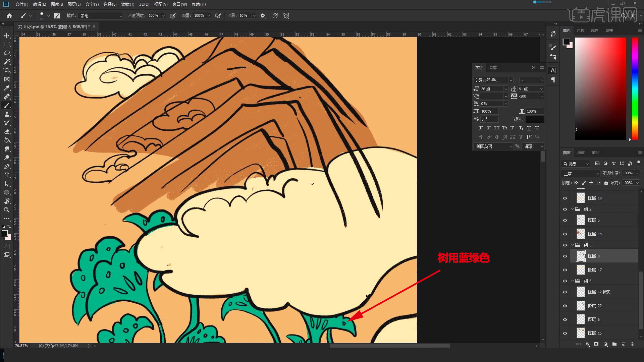Click the Faux Bold text style button

pos(480,128)
